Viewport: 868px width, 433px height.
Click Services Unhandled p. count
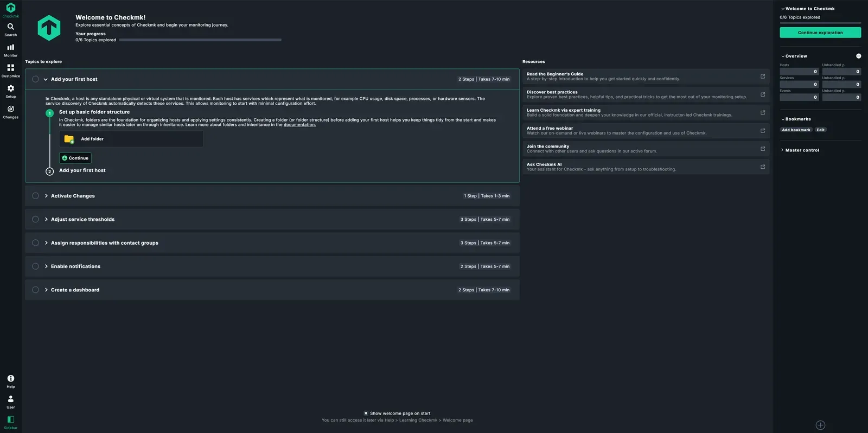[x=841, y=85]
